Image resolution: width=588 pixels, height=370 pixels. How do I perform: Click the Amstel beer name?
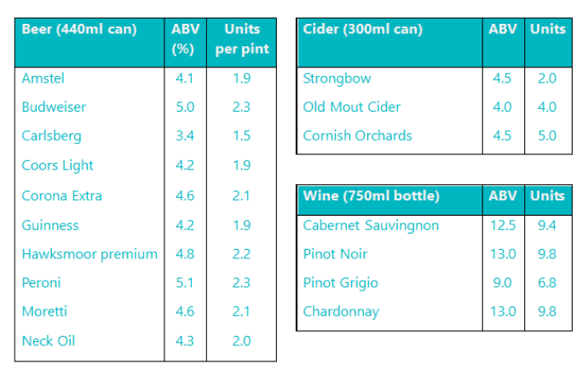click(43, 78)
